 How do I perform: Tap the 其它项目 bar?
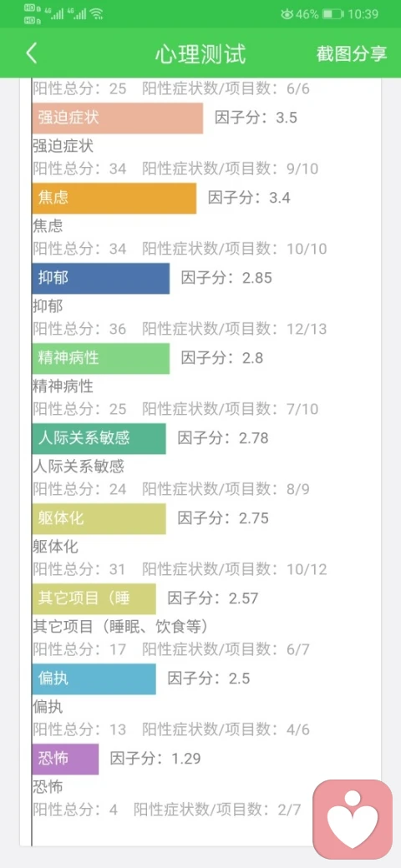pos(94,598)
